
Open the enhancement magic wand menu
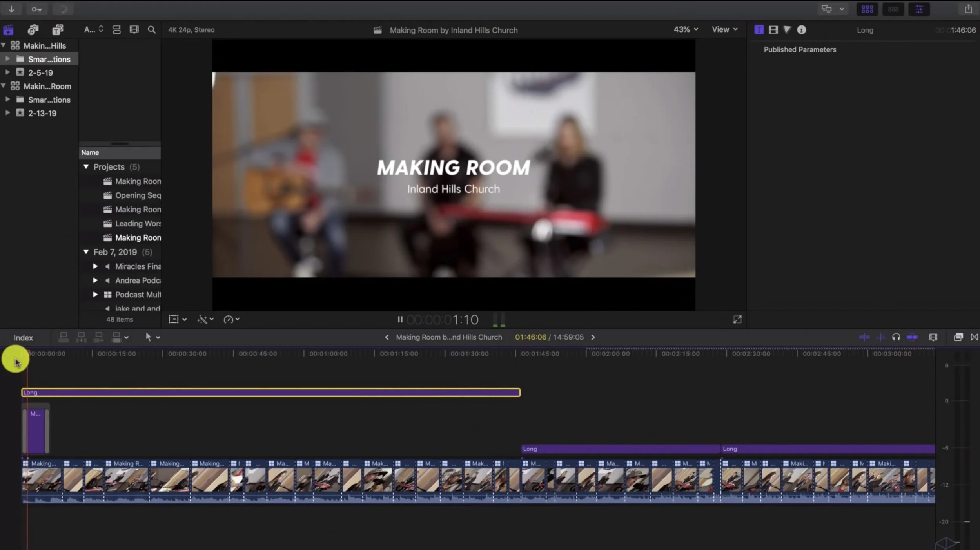click(205, 320)
